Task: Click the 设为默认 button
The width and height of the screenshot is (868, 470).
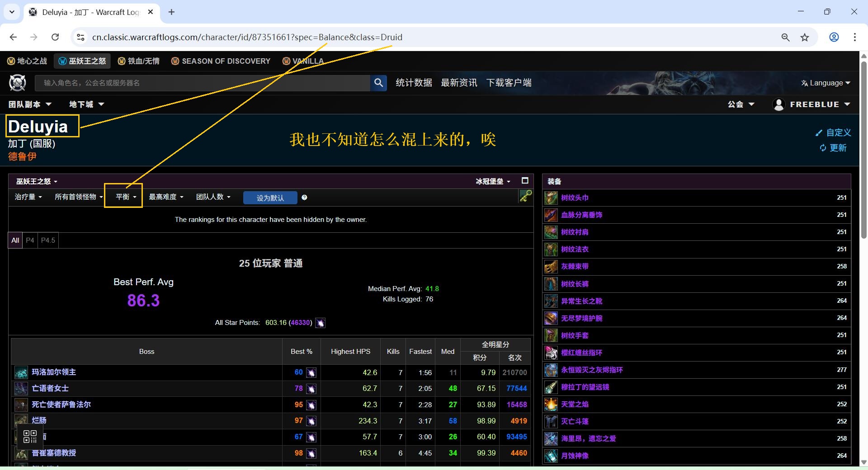Action: click(270, 198)
